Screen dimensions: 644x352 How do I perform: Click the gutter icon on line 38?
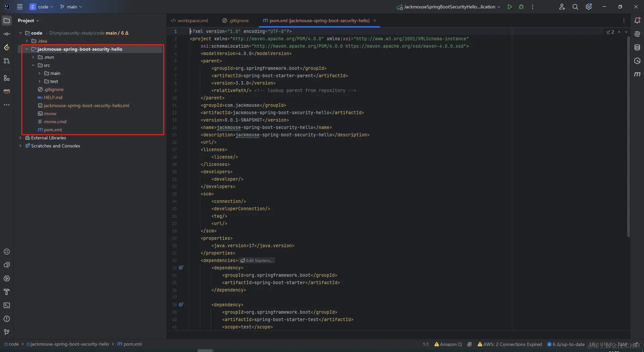pos(181,305)
